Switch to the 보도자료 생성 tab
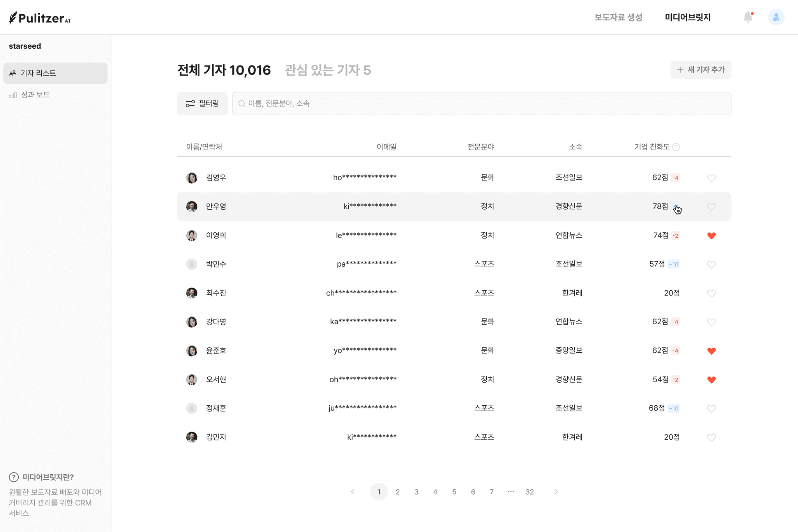This screenshot has width=798, height=532. click(618, 17)
